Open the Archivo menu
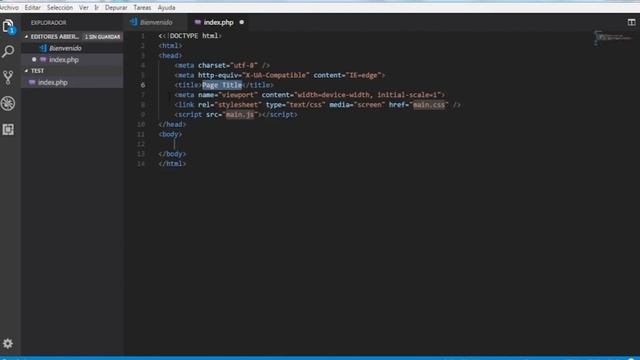 point(9,7)
